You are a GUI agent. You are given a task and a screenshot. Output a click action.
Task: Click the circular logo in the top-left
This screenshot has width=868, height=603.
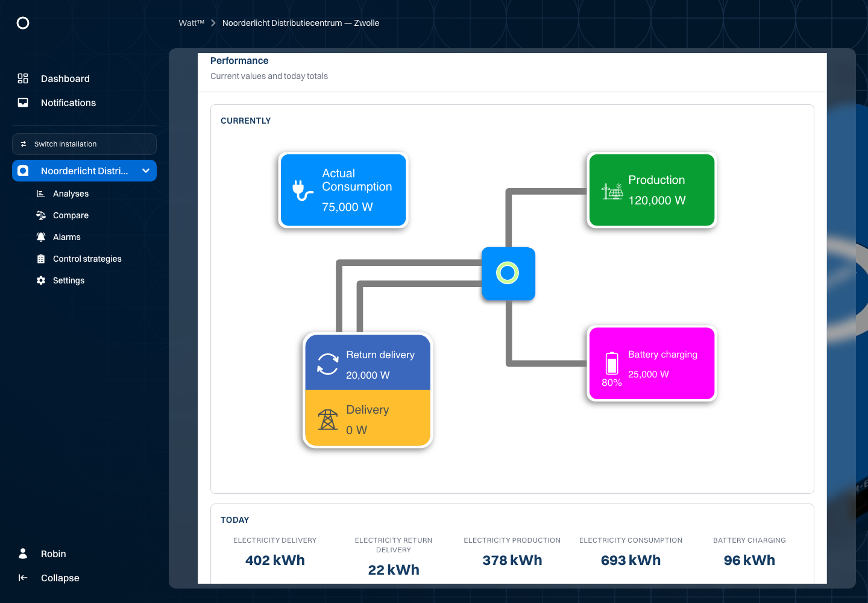pyautogui.click(x=23, y=23)
